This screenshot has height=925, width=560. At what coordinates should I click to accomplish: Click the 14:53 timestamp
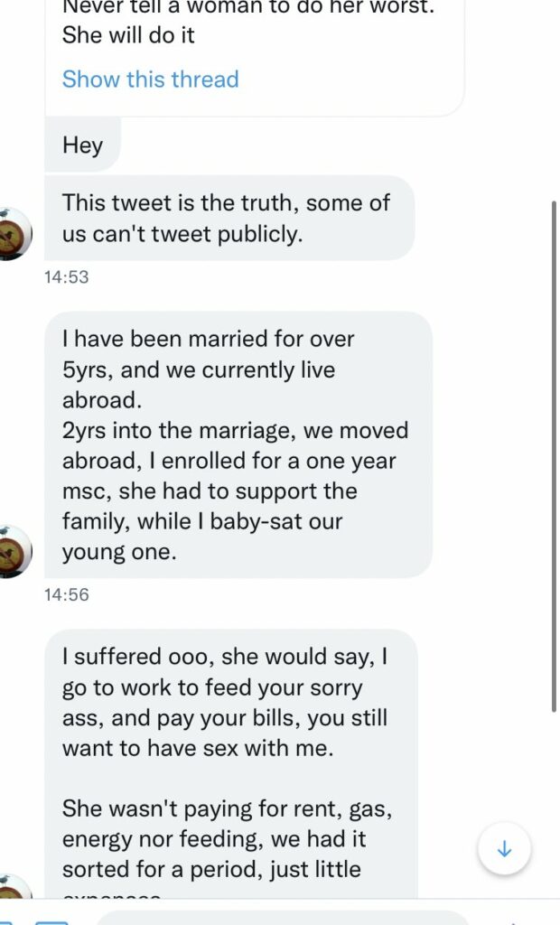coord(66,277)
